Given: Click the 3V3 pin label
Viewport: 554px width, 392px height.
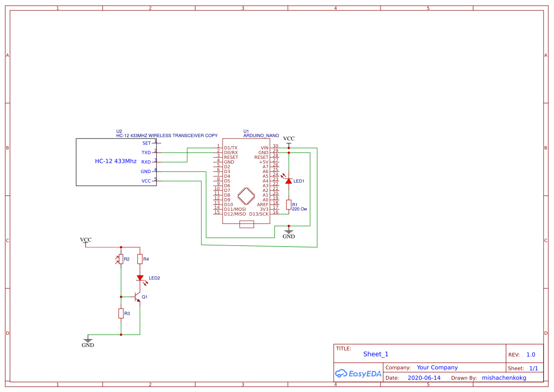Looking at the screenshot, I should click(x=264, y=209).
